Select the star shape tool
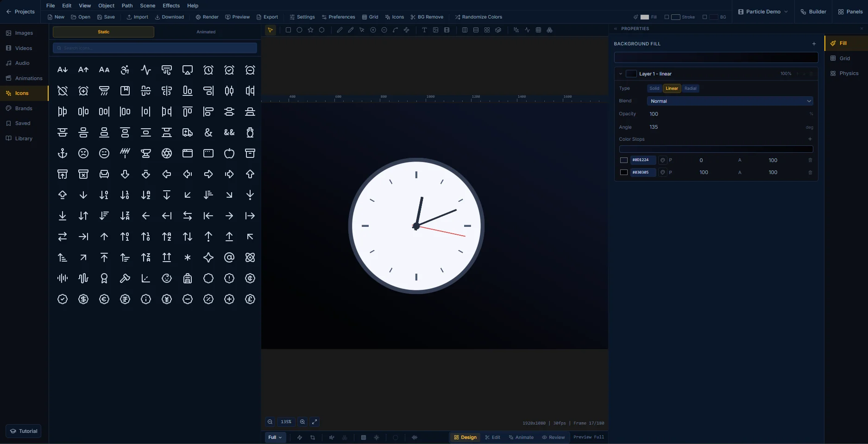This screenshot has width=868, height=444. [310, 30]
